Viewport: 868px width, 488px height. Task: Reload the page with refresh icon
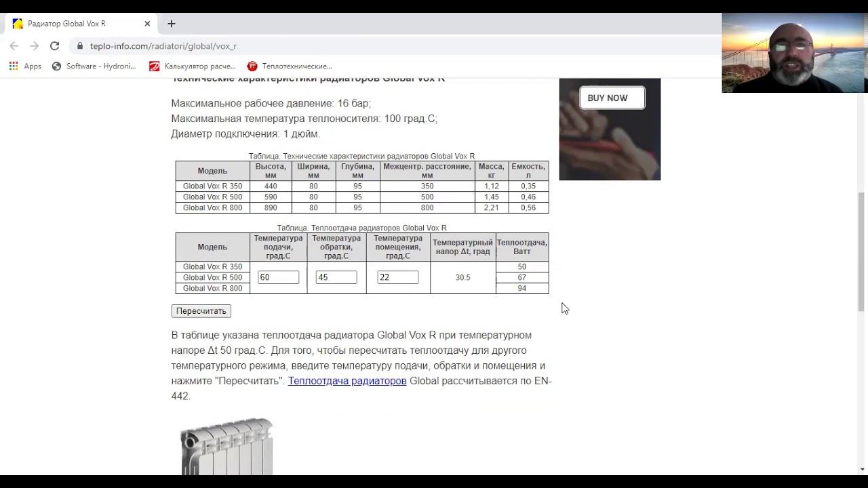(55, 46)
